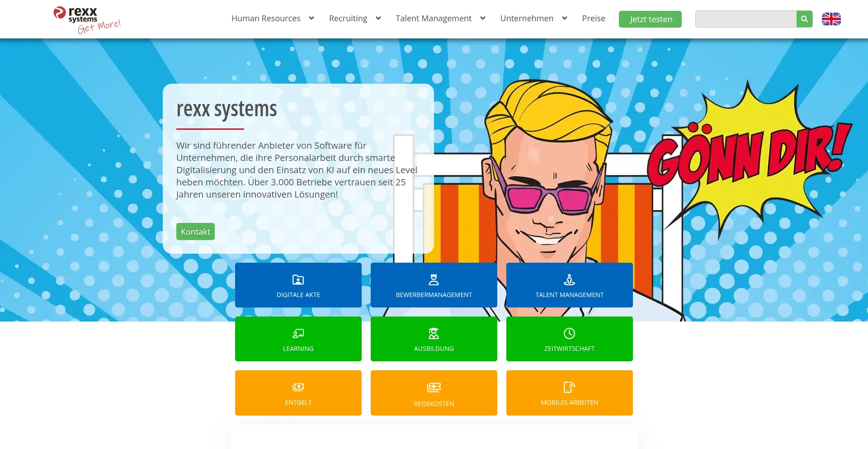This screenshot has height=449, width=868.
Task: Switch language via the UK flag icon
Action: (x=831, y=19)
